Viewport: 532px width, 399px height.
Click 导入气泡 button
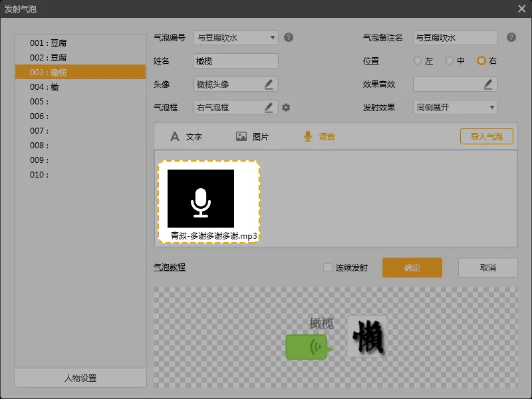pos(486,136)
